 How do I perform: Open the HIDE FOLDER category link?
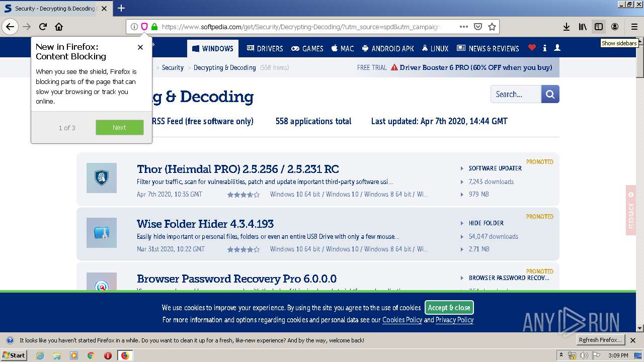coord(486,223)
